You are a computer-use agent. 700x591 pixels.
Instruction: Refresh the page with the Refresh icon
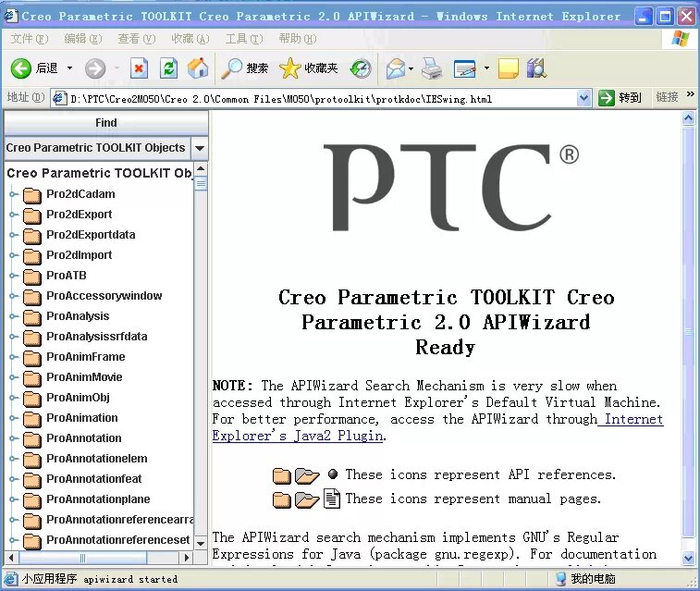pos(168,68)
